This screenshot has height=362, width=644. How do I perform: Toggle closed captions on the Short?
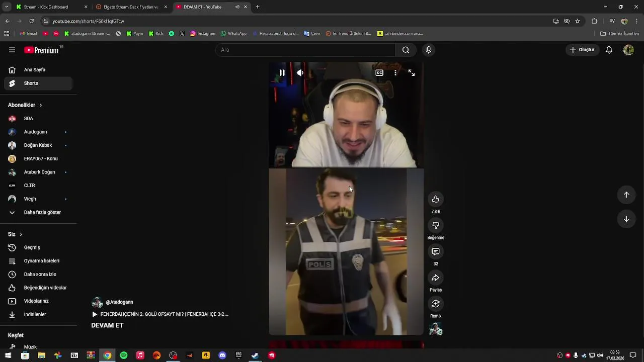[379, 73]
